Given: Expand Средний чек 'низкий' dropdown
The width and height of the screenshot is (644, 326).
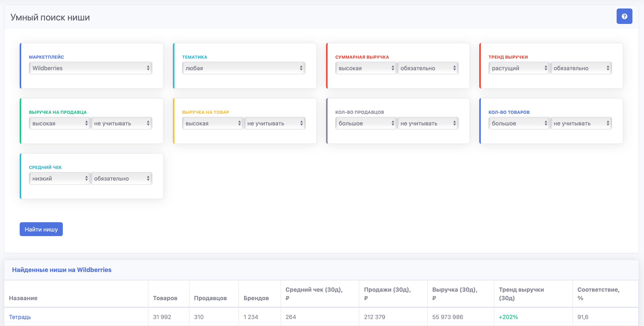Looking at the screenshot, I should point(60,178).
